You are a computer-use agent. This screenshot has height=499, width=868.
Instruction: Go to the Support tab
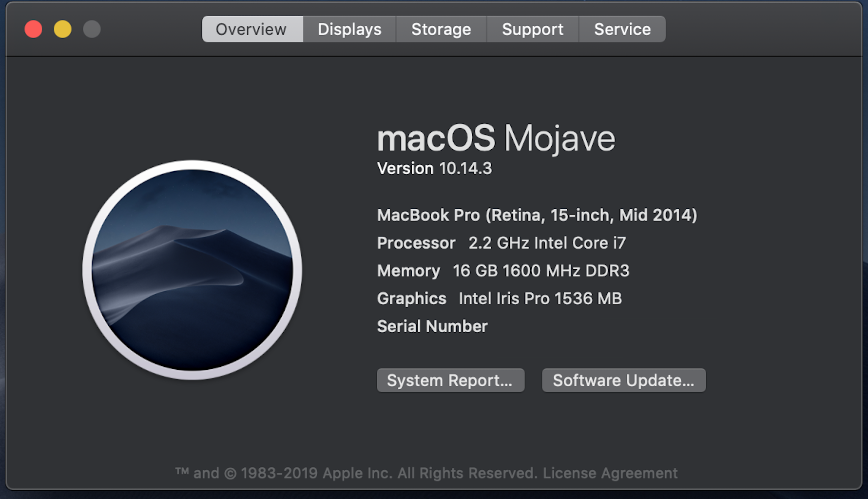pyautogui.click(x=533, y=29)
